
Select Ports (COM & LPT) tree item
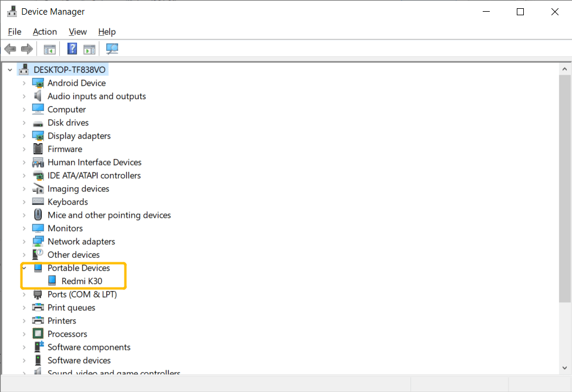[82, 294]
